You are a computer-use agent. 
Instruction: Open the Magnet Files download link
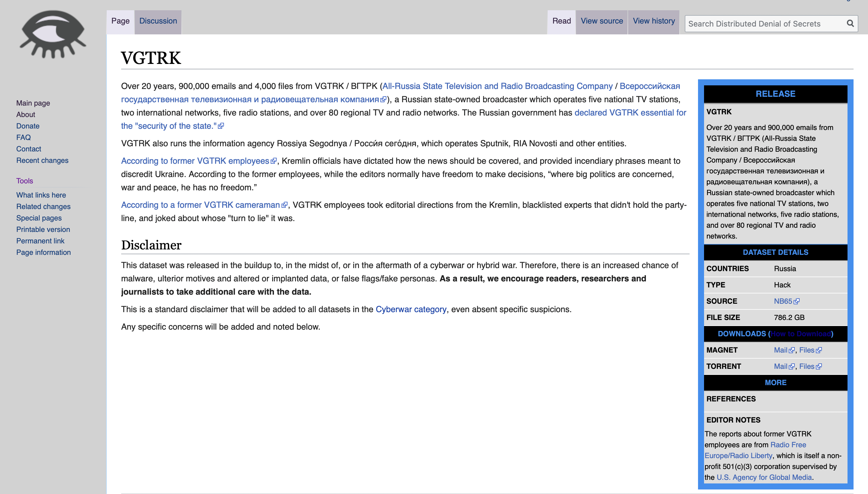(807, 350)
